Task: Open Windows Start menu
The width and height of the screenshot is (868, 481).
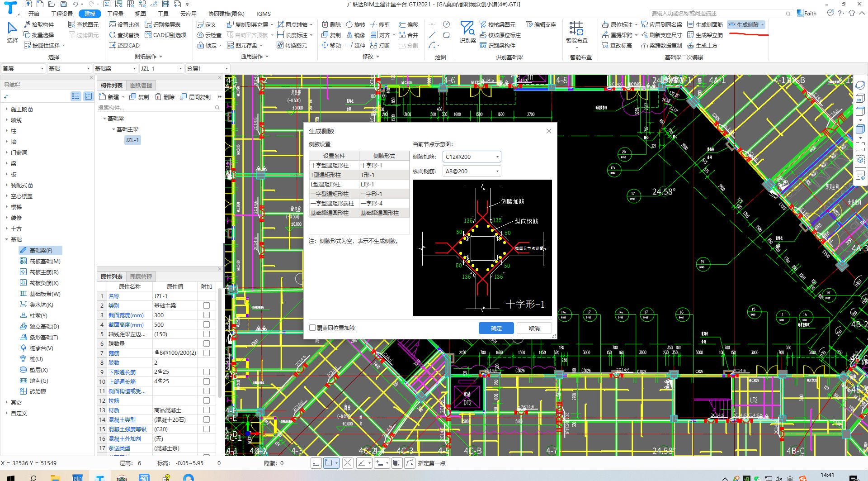Action: [x=10, y=477]
